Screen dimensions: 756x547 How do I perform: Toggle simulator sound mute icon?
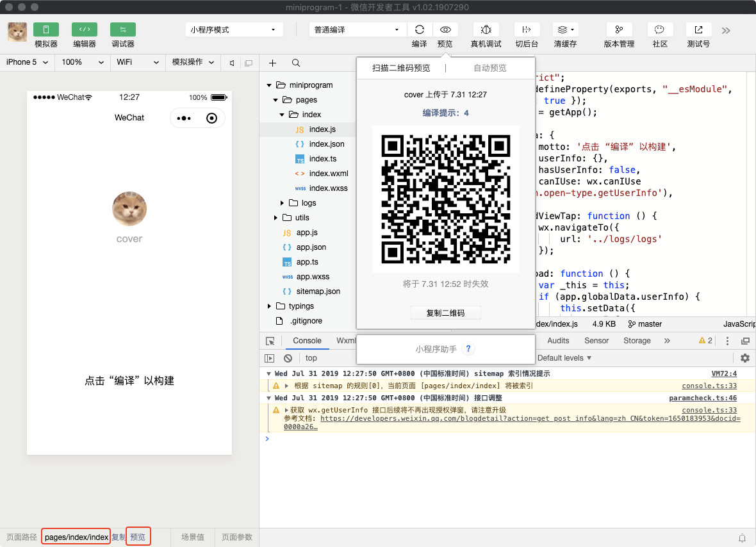pos(233,63)
